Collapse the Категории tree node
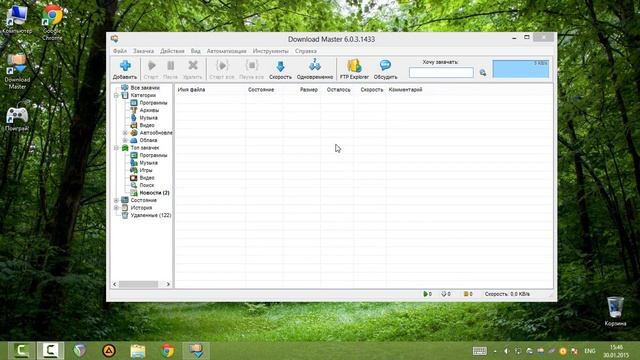The height and width of the screenshot is (360, 640). click(116, 96)
